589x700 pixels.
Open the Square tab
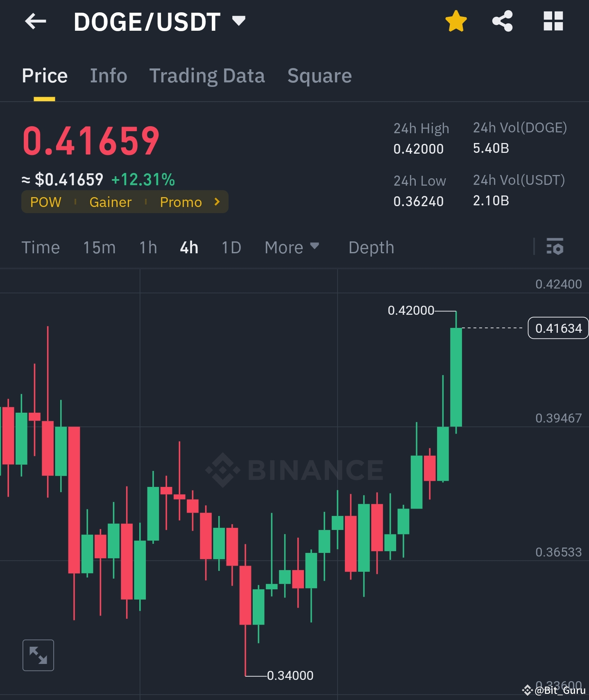319,75
